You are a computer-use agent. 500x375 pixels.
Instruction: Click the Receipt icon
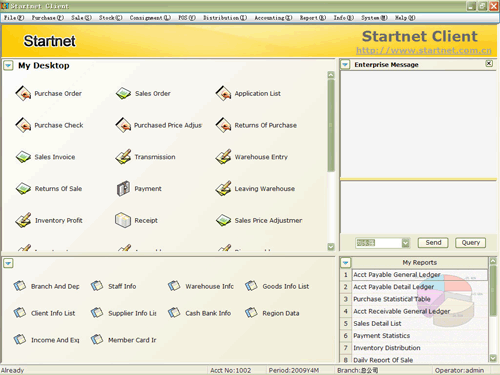[123, 220]
